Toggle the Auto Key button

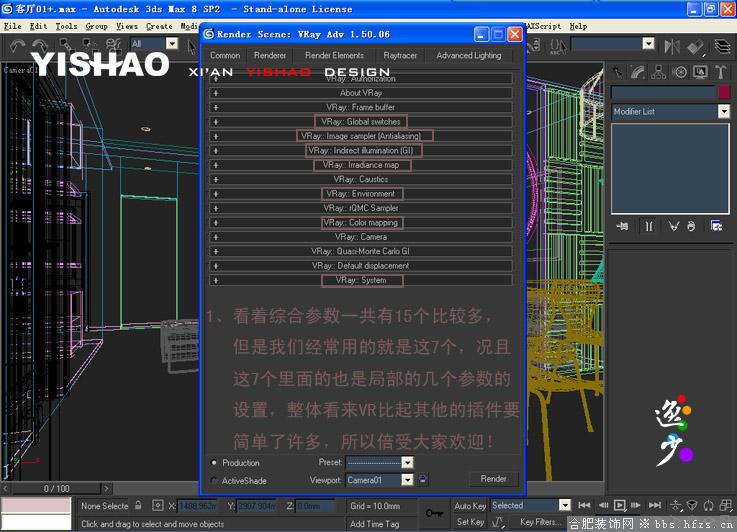click(470, 506)
